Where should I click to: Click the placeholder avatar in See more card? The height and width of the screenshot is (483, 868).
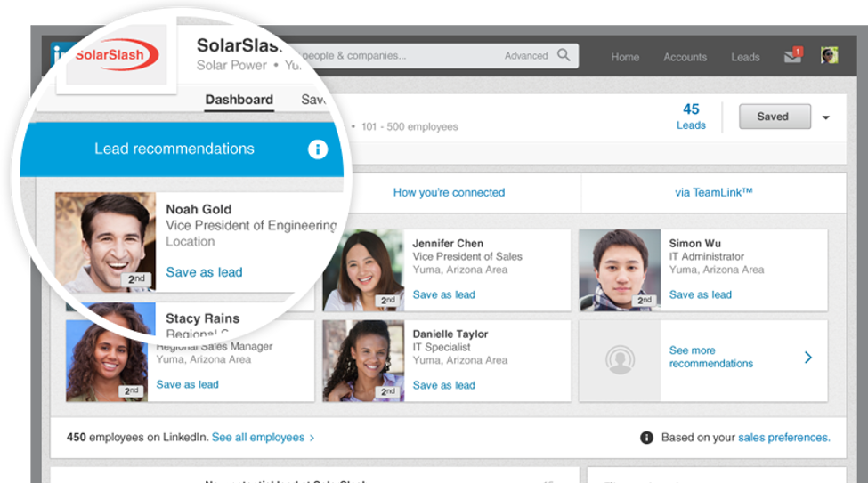click(x=620, y=360)
